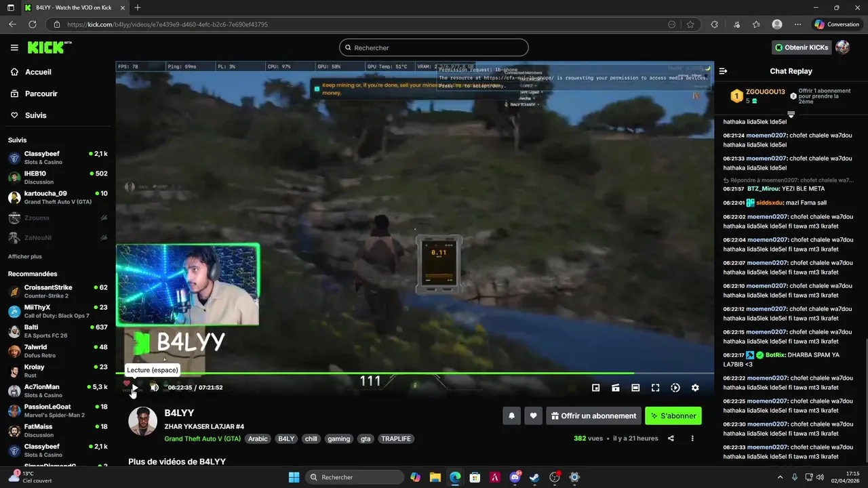Show hidden system tray icons
Screen dimensions: 868x488
(780, 477)
